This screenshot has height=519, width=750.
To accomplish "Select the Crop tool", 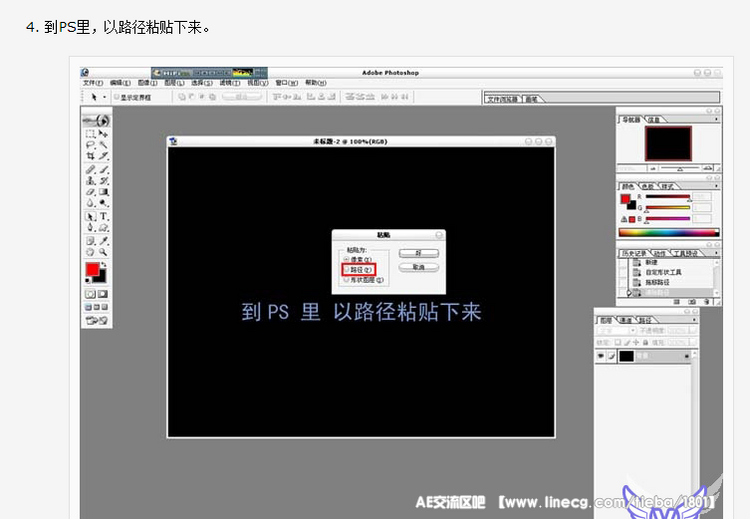I will click(90, 156).
